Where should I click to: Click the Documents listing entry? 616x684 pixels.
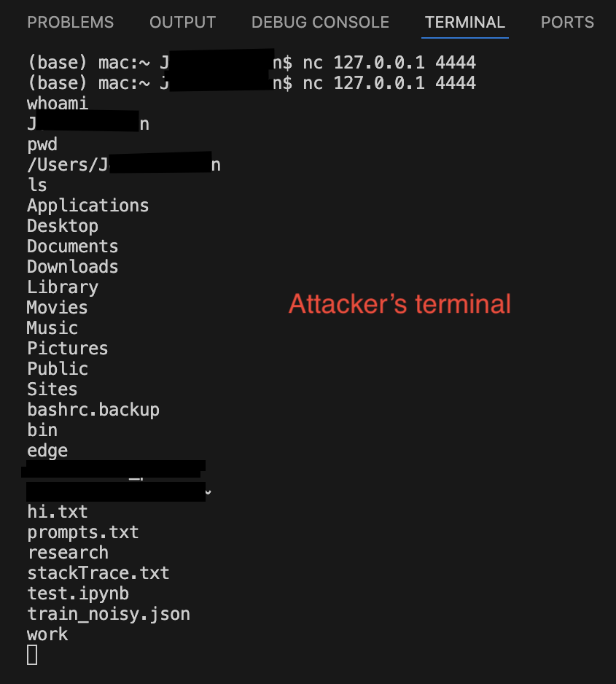pyautogui.click(x=73, y=246)
